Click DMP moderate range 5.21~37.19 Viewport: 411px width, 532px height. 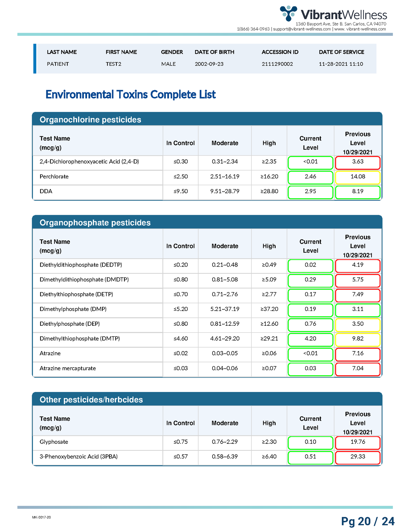point(225,309)
